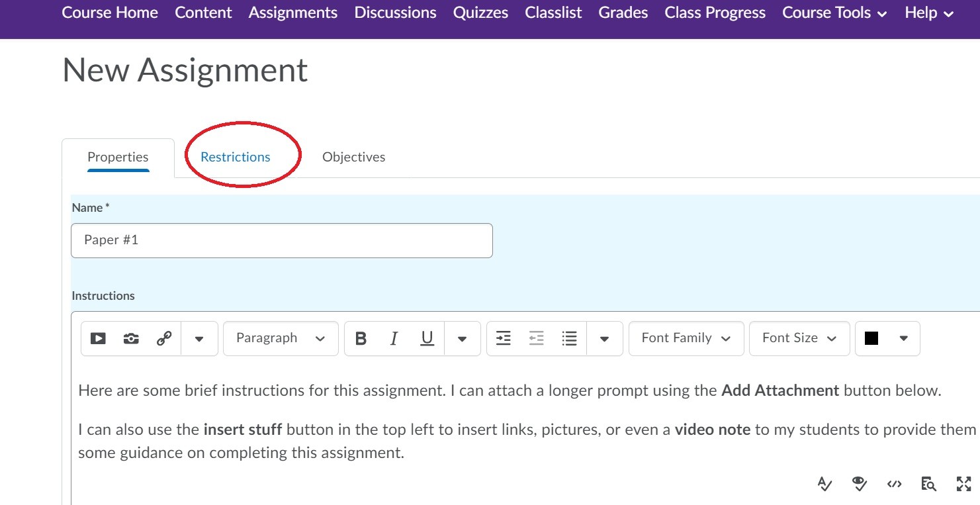Image resolution: width=980 pixels, height=505 pixels.
Task: Open the Objectives tab
Action: pos(353,157)
